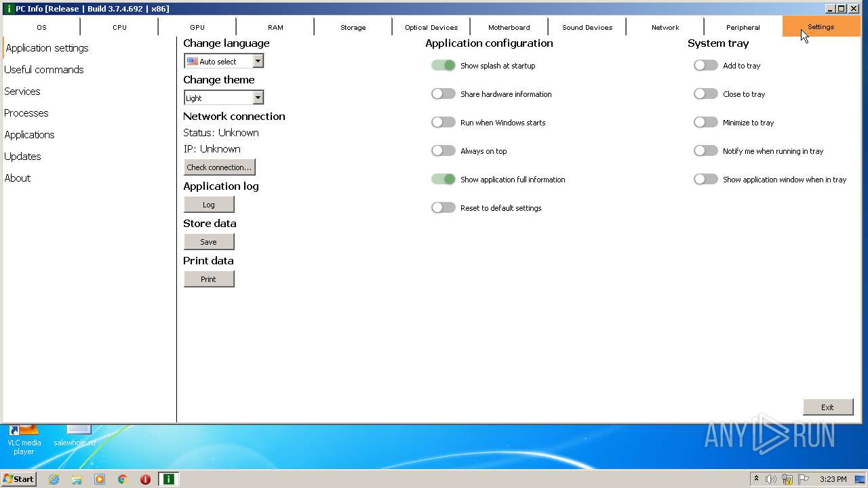This screenshot has height=488, width=868.
Task: Open VLC media player desktop shortcut
Action: [x=24, y=441]
